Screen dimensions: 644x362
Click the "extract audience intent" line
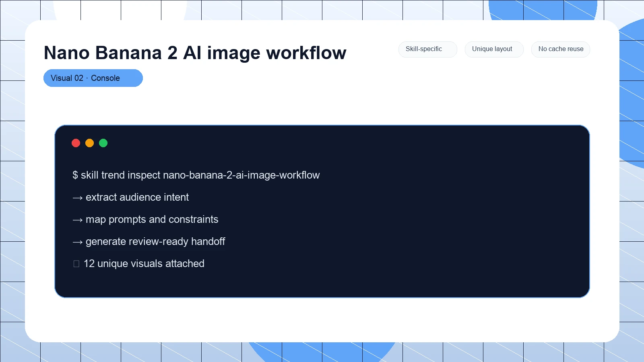click(x=130, y=197)
